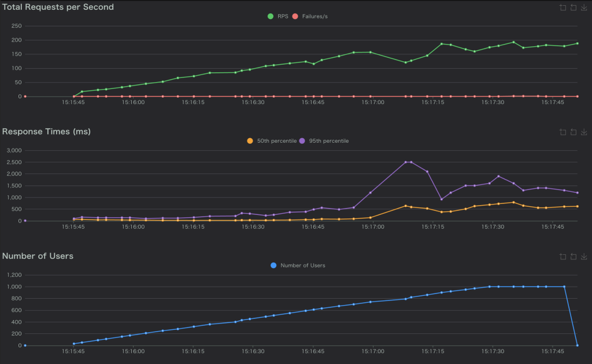This screenshot has height=364, width=592.
Task: Click the final Number of Users point at zero
Action: [x=578, y=346]
